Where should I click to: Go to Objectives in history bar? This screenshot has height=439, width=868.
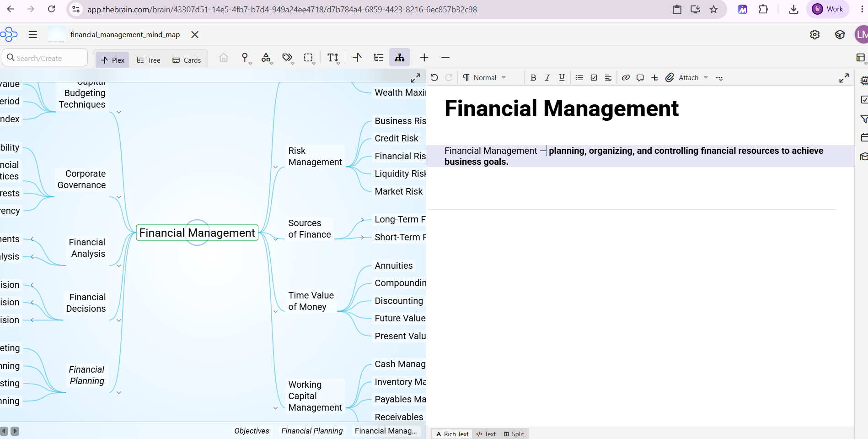click(x=252, y=431)
